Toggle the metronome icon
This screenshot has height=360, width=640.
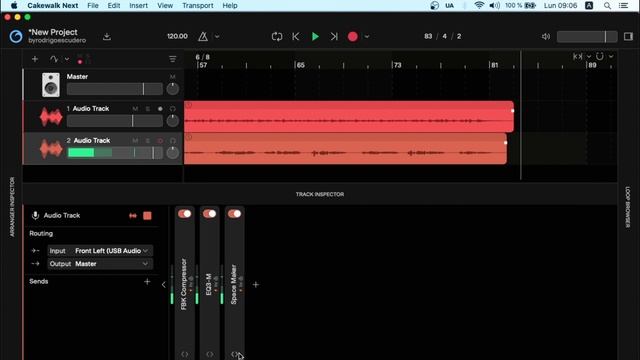pyautogui.click(x=203, y=36)
